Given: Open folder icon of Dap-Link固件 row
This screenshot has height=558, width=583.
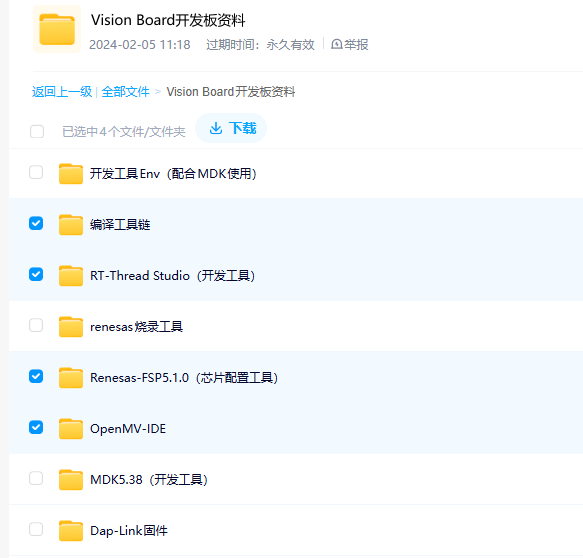Looking at the screenshot, I should (71, 530).
